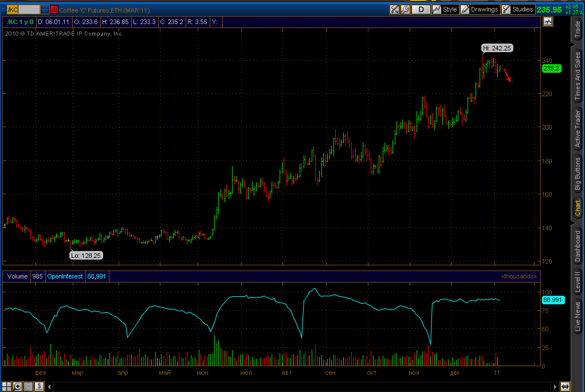Toggle the dollar price-scale icon
The image size is (585, 392).
pos(39,386)
